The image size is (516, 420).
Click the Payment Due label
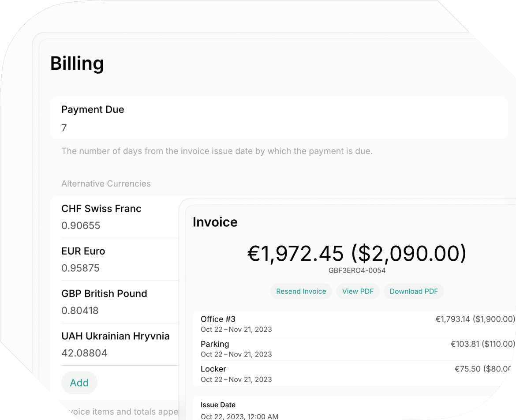[x=93, y=109]
